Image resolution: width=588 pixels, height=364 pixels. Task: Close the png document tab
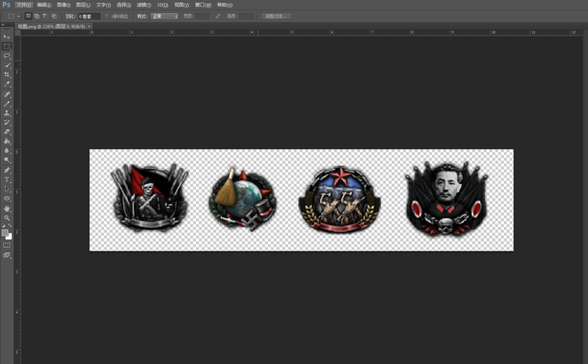[x=89, y=27]
